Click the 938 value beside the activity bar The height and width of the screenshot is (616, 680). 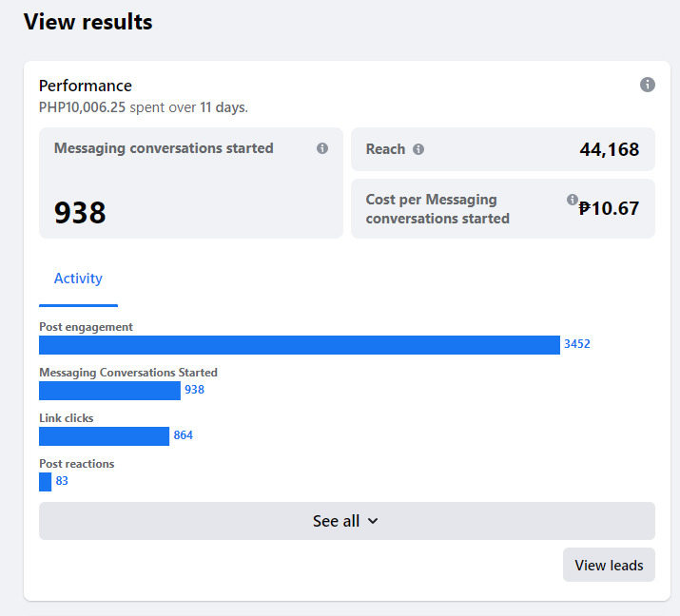pos(194,390)
